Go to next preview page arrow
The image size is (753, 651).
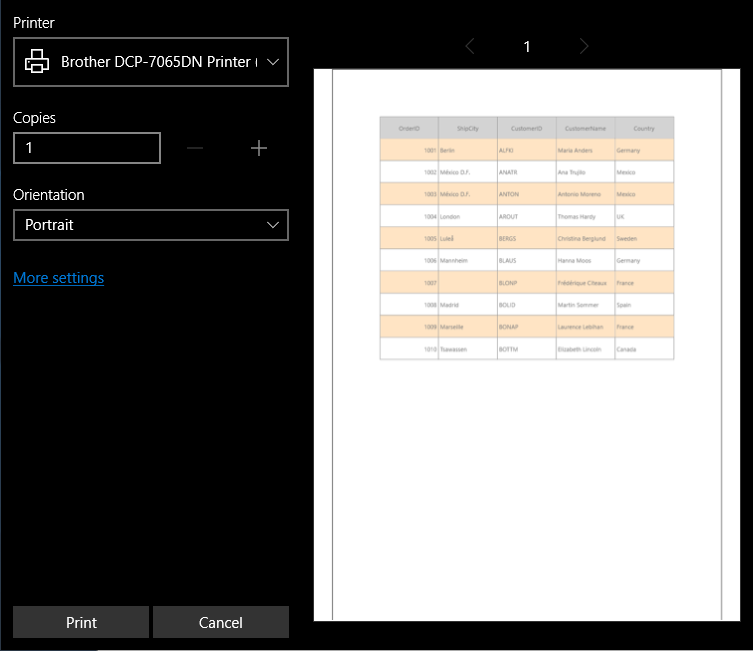tap(583, 47)
